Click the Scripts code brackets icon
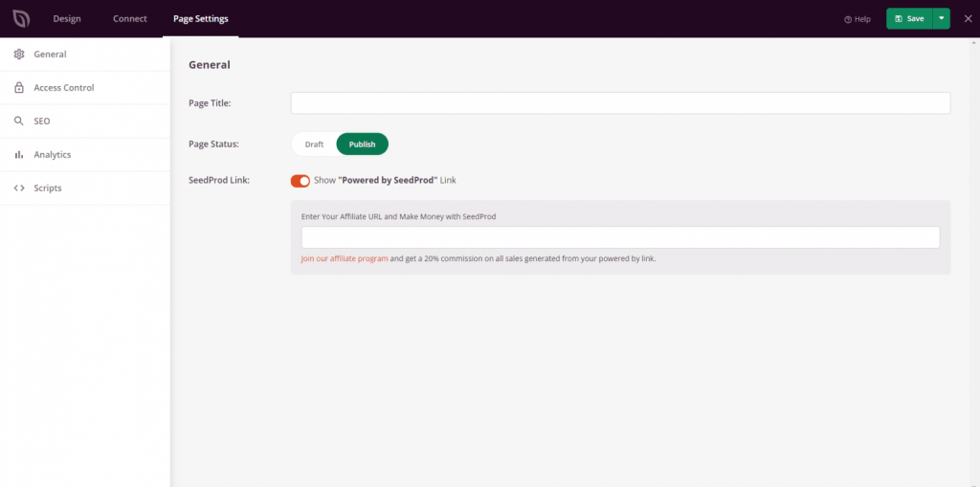This screenshot has height=487, width=980. pyautogui.click(x=19, y=188)
